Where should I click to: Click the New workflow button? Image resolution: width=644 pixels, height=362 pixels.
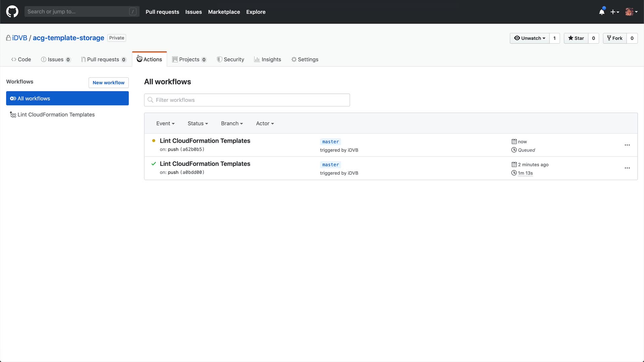click(x=108, y=82)
